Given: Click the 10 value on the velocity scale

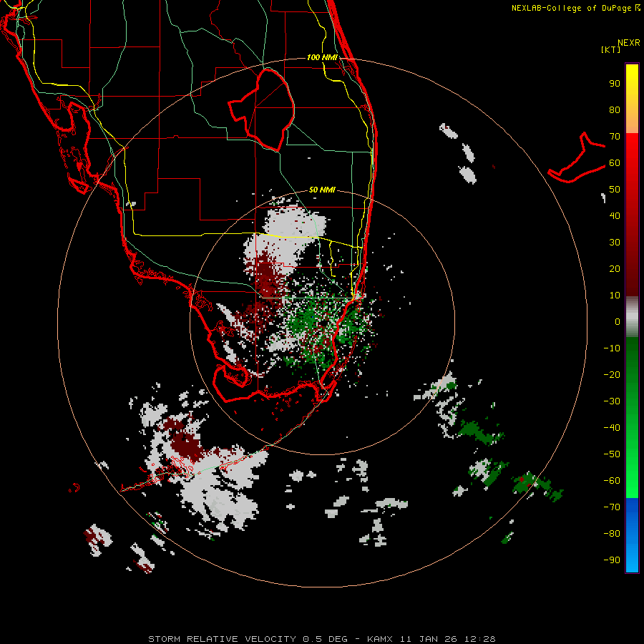Looking at the screenshot, I should [615, 296].
